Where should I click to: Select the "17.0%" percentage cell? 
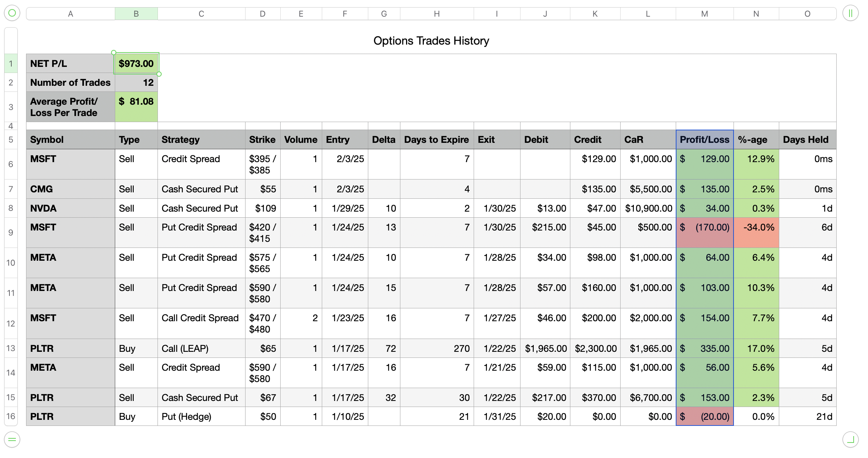(756, 348)
